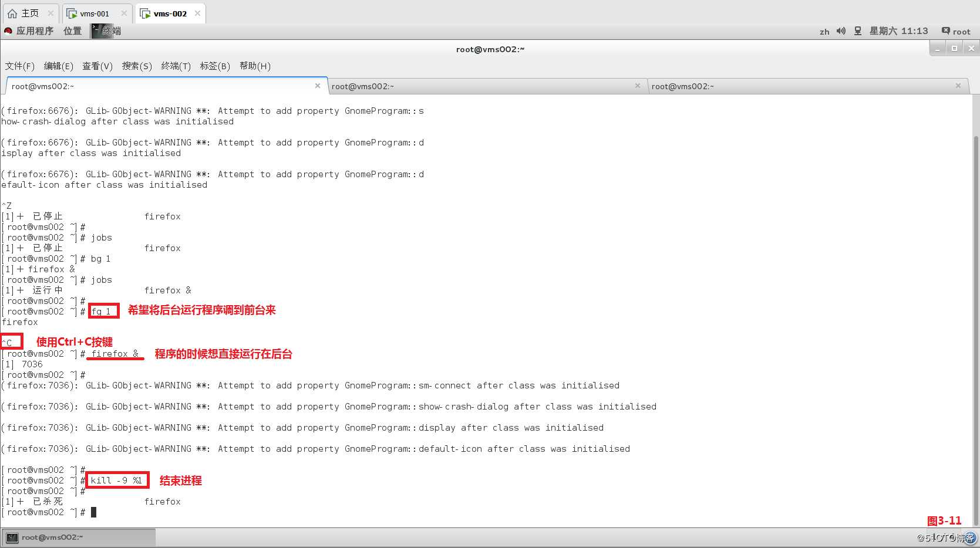Minimize the terminal window
The height and width of the screenshot is (548, 980).
[x=938, y=48]
